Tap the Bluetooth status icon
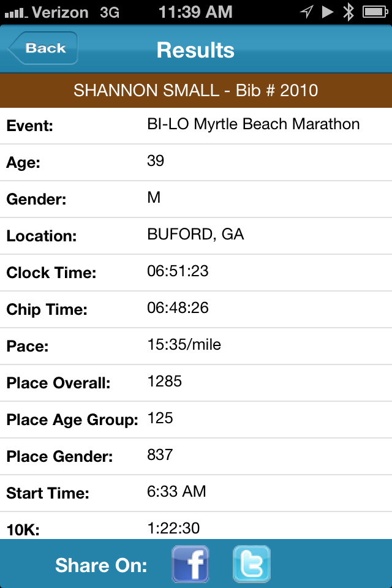 pos(349,12)
